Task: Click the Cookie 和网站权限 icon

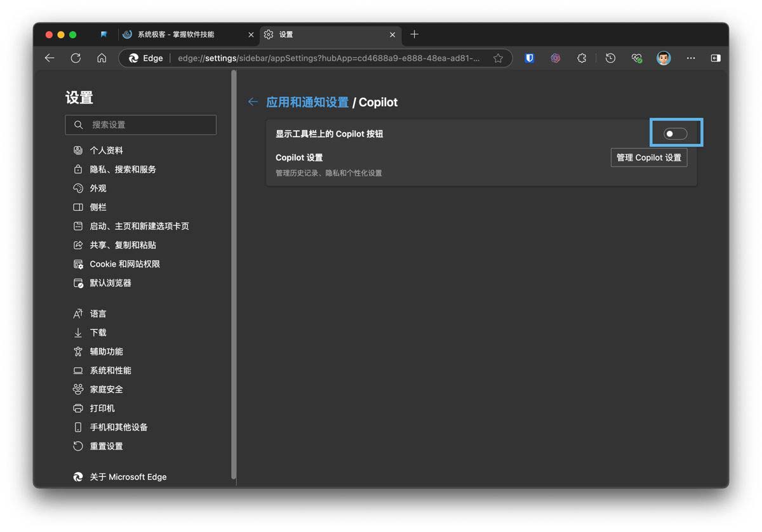Action: [78, 264]
